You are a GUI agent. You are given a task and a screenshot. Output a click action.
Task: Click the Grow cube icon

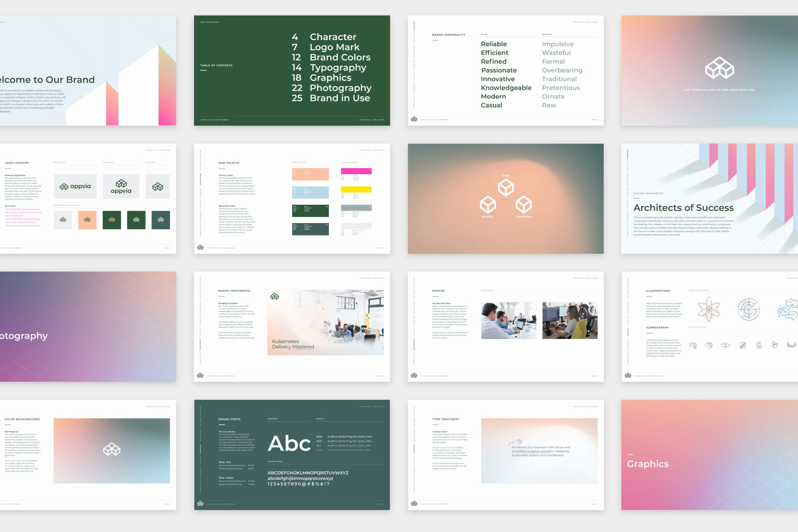(506, 188)
